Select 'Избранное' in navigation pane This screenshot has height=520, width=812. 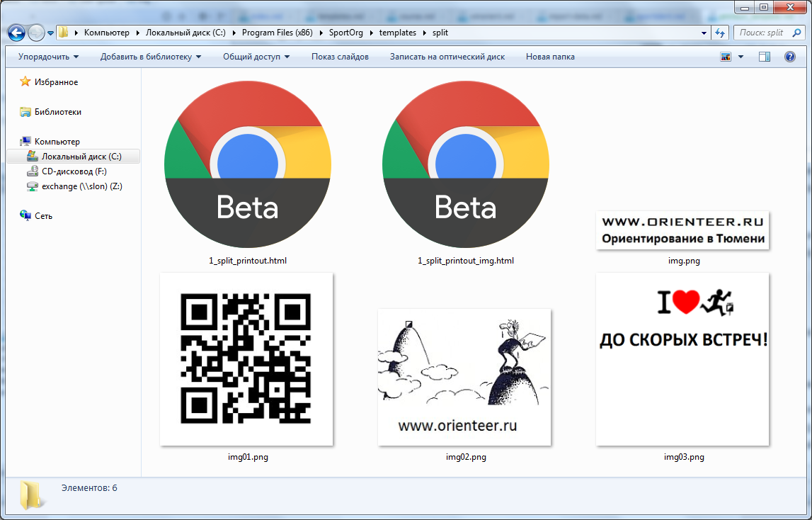(57, 82)
